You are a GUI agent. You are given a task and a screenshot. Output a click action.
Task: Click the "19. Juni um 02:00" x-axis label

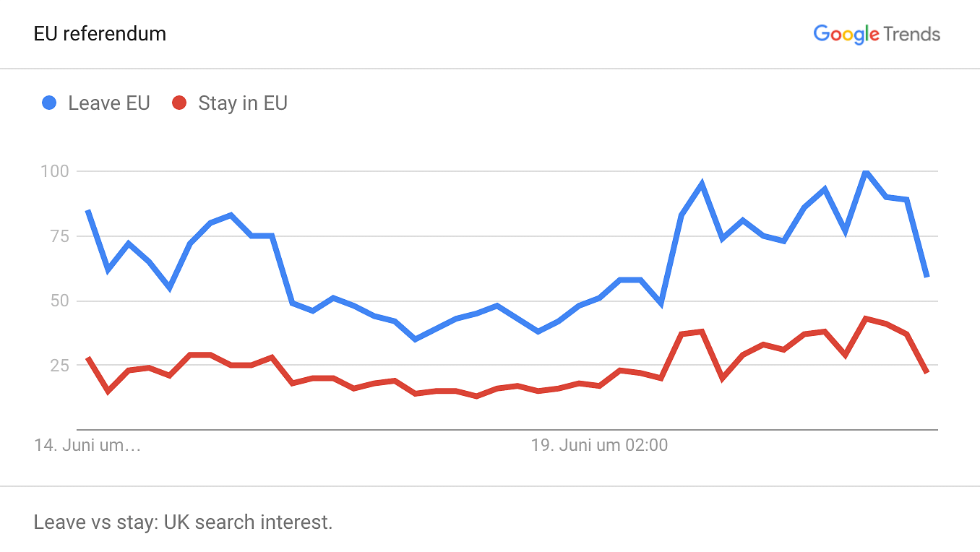(x=599, y=445)
